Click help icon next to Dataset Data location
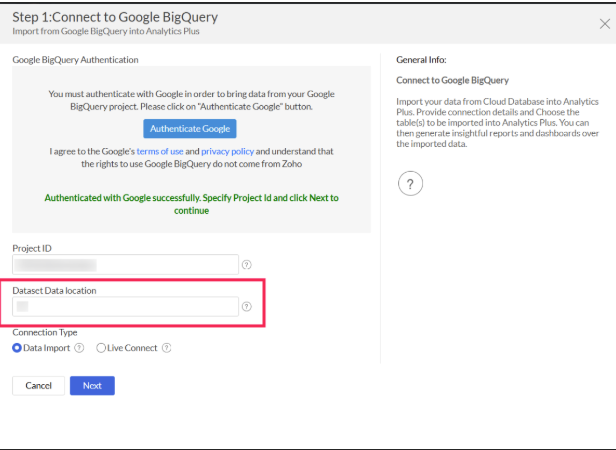Viewport: 616px width, 450px height. (x=246, y=307)
